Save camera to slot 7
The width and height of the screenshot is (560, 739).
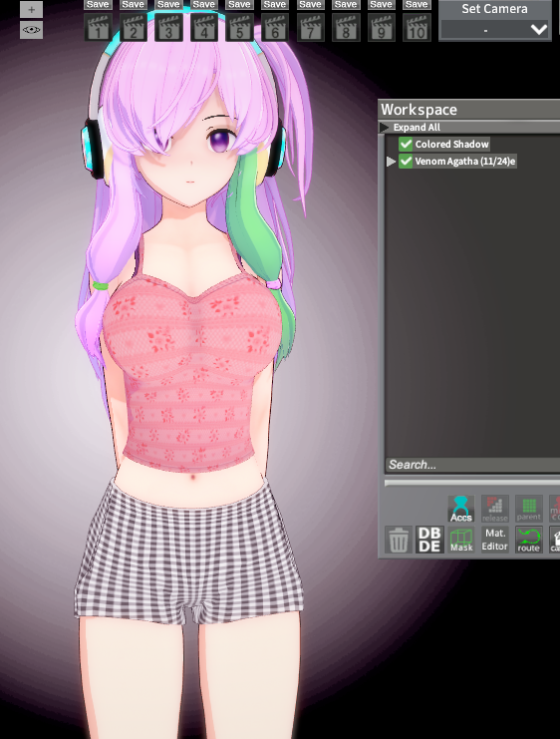(x=310, y=5)
